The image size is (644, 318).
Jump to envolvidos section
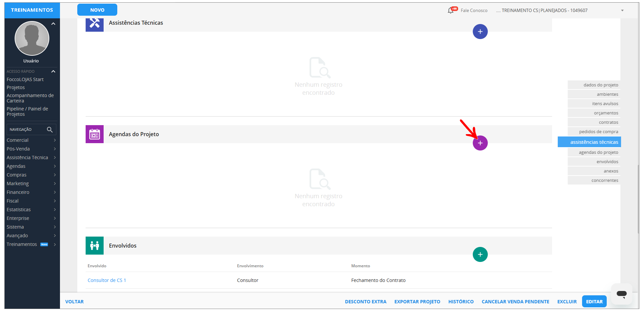click(594, 162)
